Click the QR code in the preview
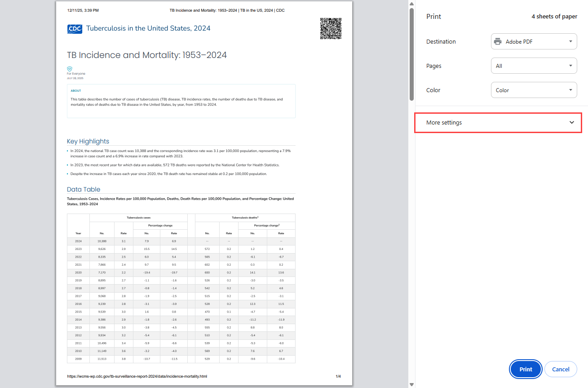The image size is (588, 388). click(331, 28)
